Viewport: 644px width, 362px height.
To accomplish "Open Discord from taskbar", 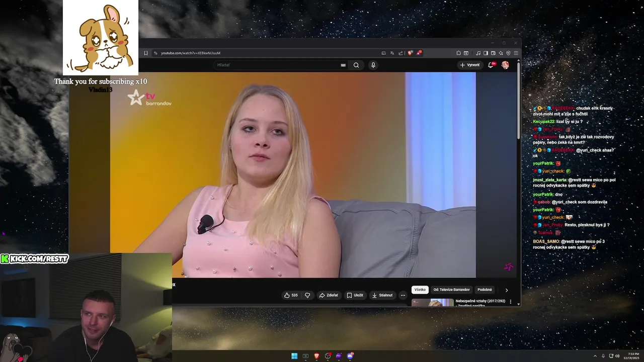I will coord(350,356).
